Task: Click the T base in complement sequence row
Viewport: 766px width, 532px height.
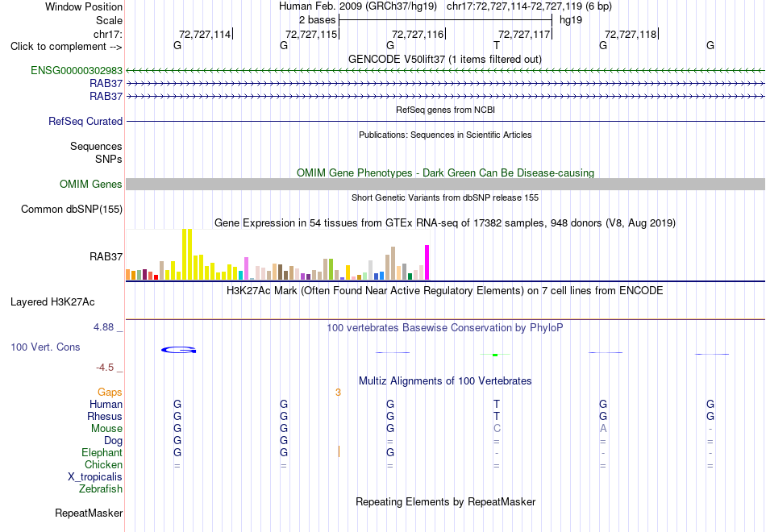Action: tap(497, 45)
